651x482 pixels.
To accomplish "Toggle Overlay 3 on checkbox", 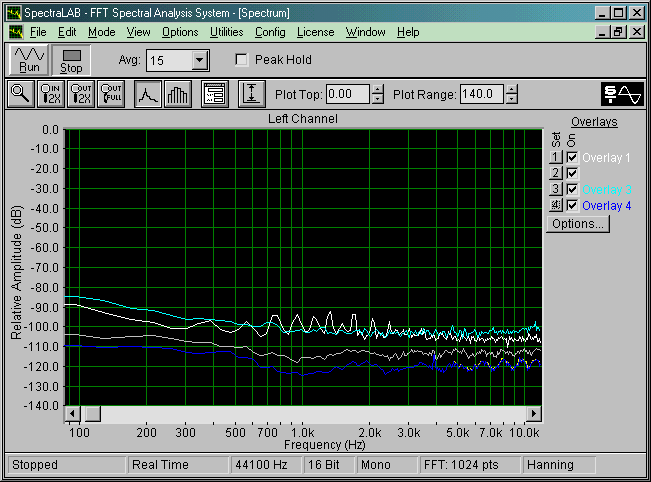I will 572,189.
